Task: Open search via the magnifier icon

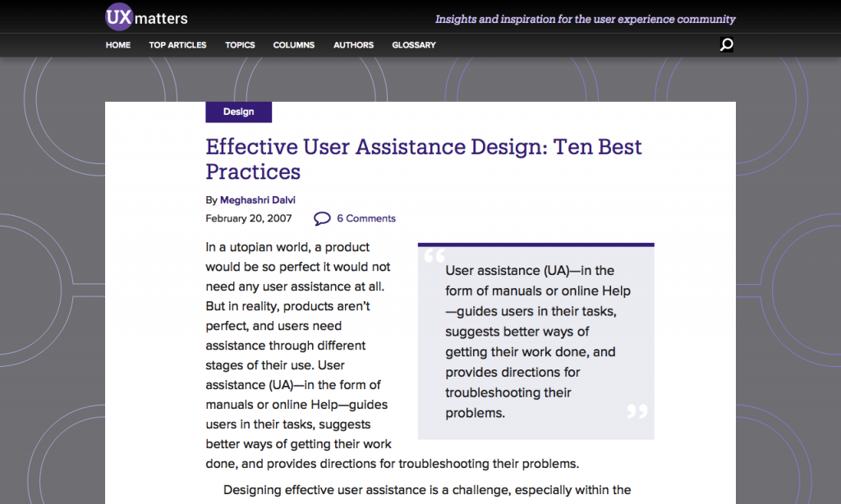Action: [726, 44]
